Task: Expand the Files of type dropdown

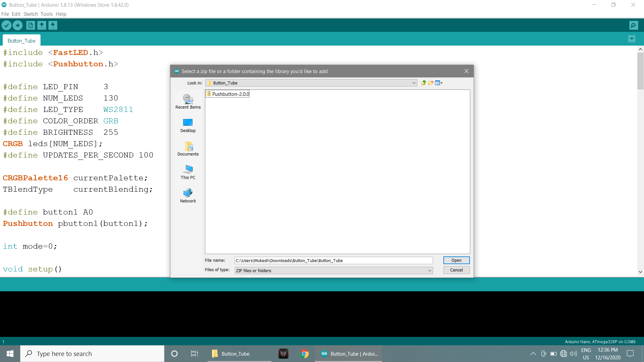Action: tap(430, 270)
